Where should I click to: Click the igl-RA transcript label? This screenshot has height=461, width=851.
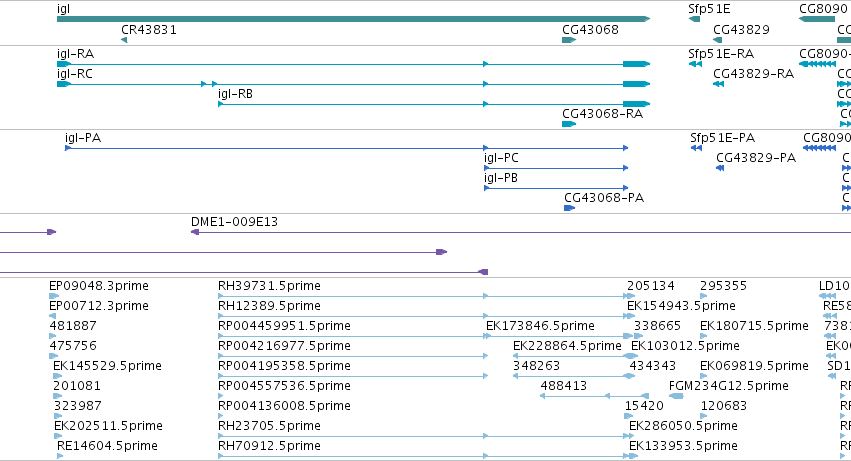[75, 54]
